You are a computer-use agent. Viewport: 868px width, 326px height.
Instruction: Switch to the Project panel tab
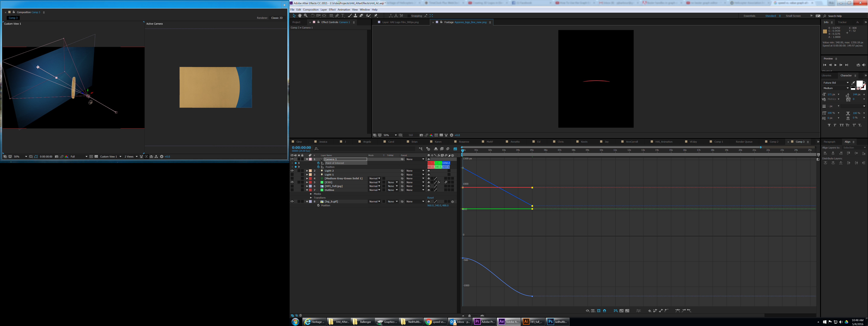coord(296,22)
